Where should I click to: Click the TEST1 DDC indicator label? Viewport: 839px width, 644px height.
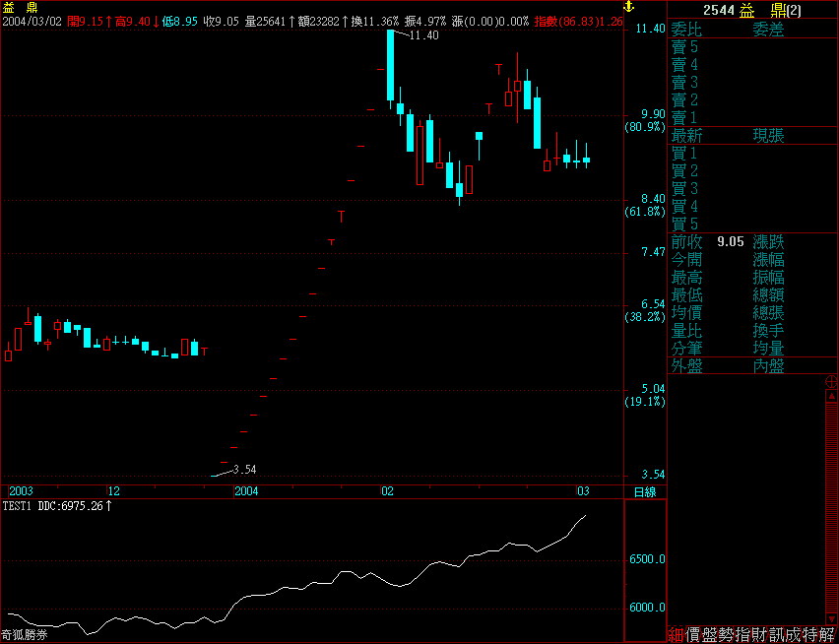pos(57,506)
